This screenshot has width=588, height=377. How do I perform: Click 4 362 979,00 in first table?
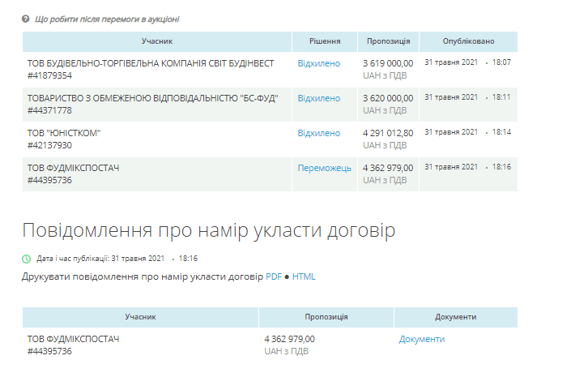tap(388, 168)
